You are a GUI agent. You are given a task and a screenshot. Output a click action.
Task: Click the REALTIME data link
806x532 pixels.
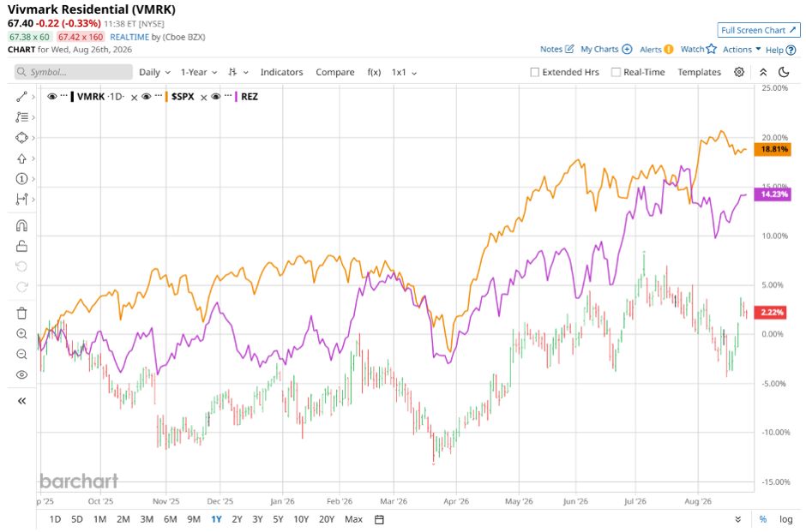coord(129,37)
